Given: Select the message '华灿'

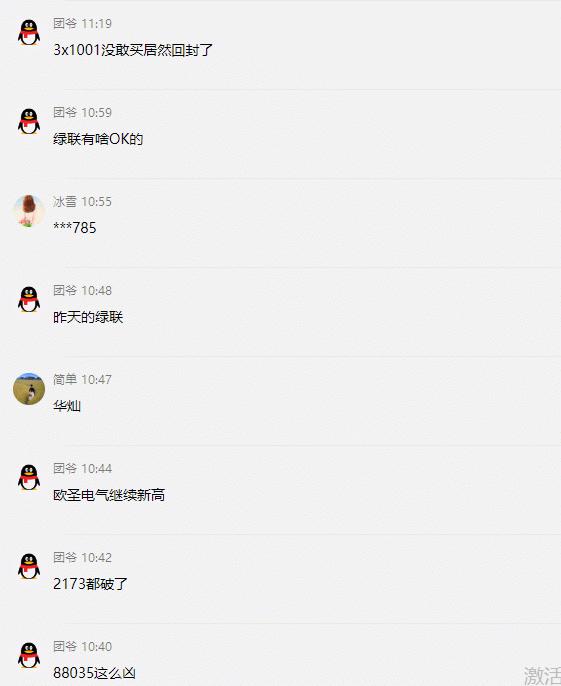Looking at the screenshot, I should (x=67, y=406).
